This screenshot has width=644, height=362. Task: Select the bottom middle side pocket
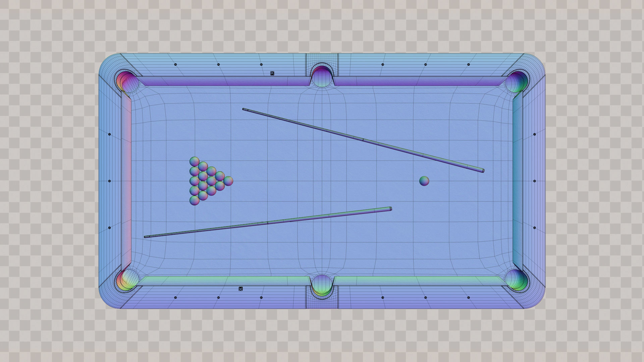322,286
